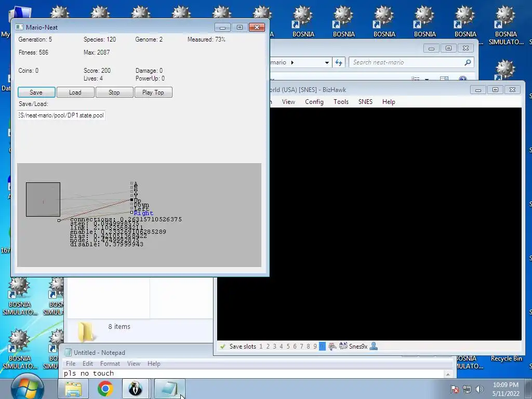Click the change view icon in Explorer
The height and width of the screenshot is (399, 532).
[415, 79]
